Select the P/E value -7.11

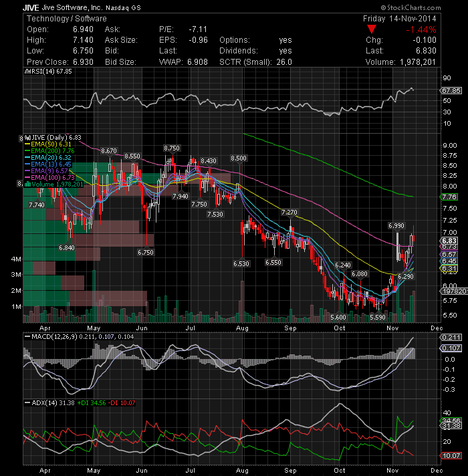pos(198,29)
